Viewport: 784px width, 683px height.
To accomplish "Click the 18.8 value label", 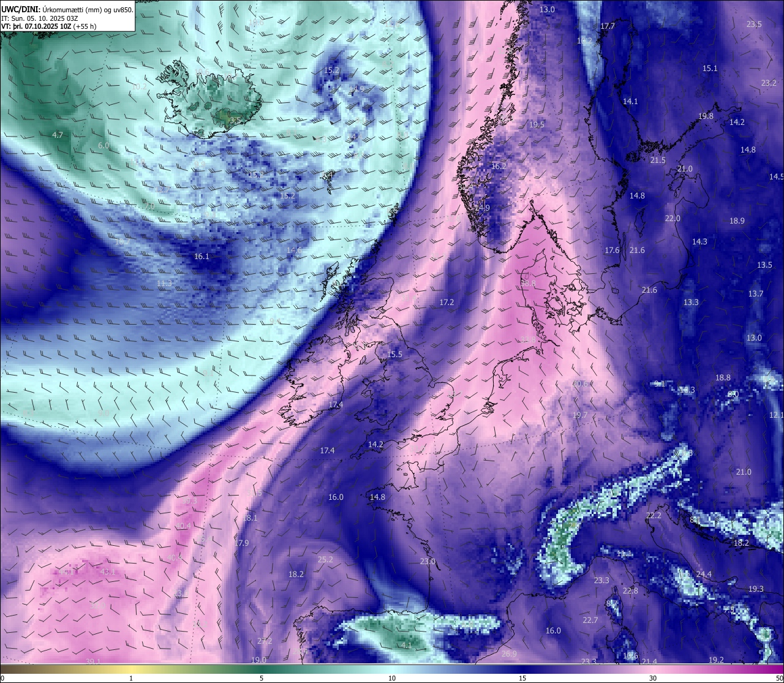I will (x=723, y=377).
